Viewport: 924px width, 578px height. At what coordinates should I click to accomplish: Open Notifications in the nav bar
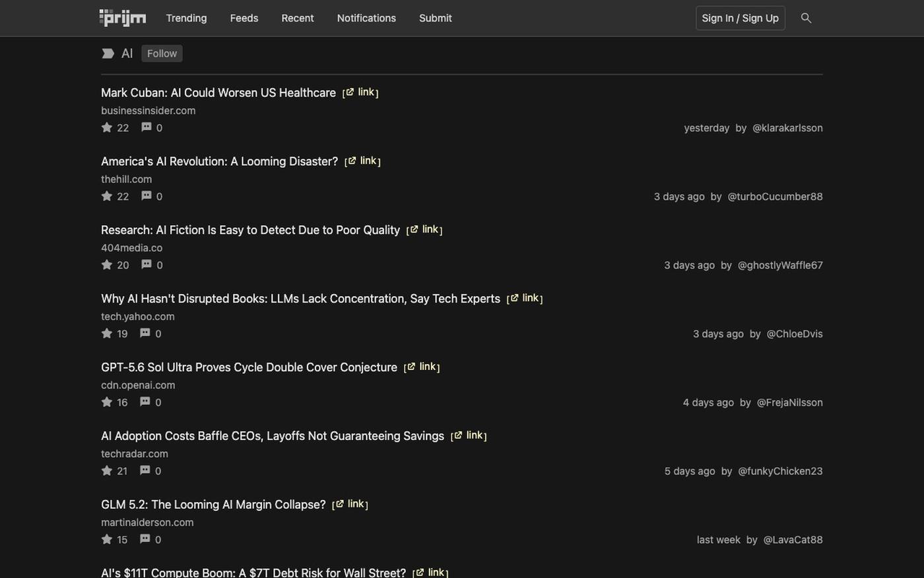pyautogui.click(x=366, y=18)
